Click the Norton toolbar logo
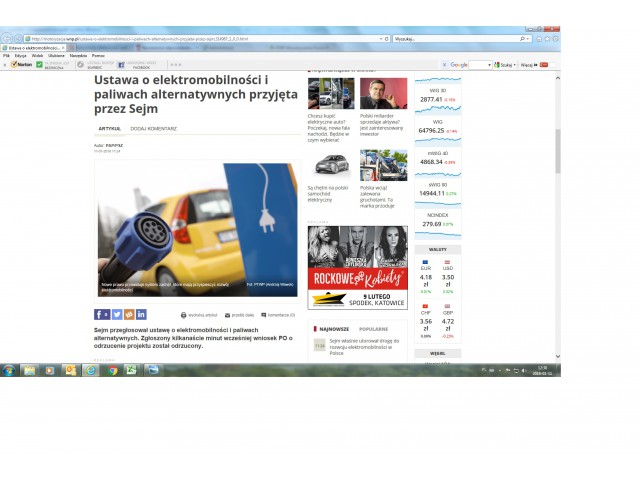Image resolution: width=640 pixels, height=480 pixels. tap(19, 64)
